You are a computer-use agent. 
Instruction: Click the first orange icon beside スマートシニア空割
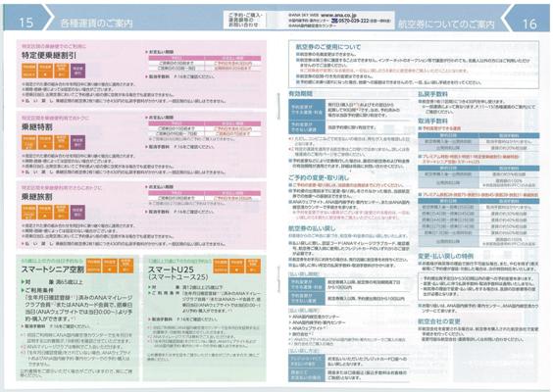click(x=93, y=267)
